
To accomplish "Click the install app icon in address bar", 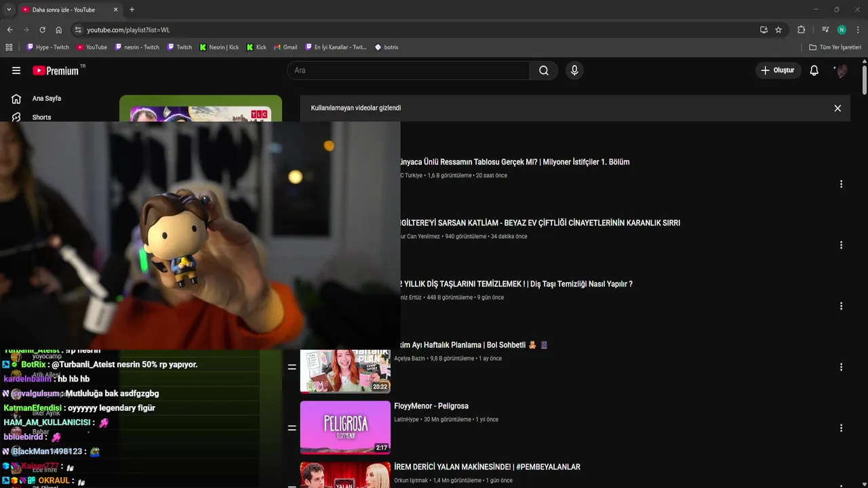I will click(764, 30).
